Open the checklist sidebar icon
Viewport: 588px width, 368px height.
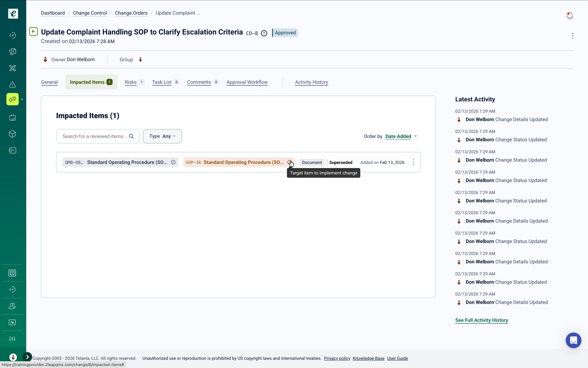pos(12,150)
